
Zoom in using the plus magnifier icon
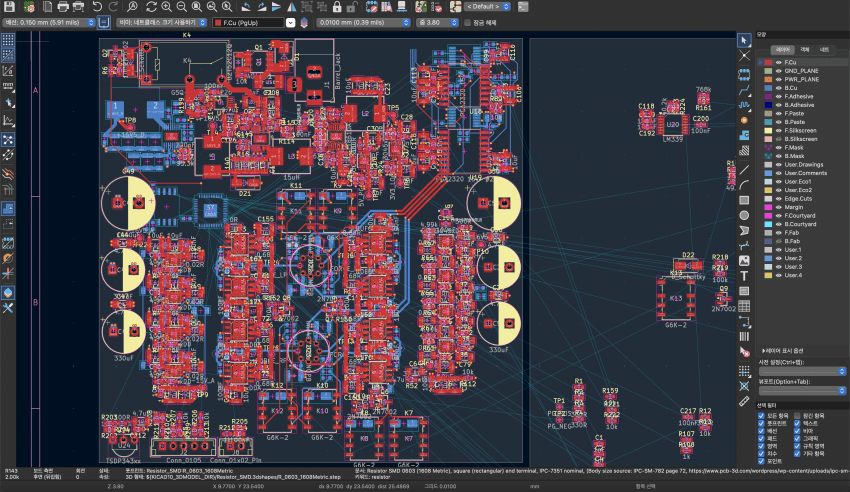tap(166, 7)
